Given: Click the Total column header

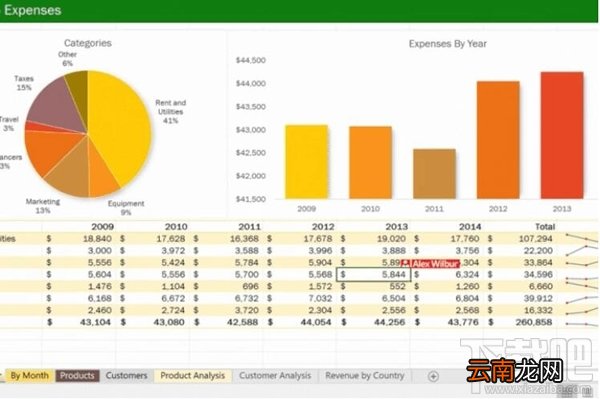Looking at the screenshot, I should (545, 226).
